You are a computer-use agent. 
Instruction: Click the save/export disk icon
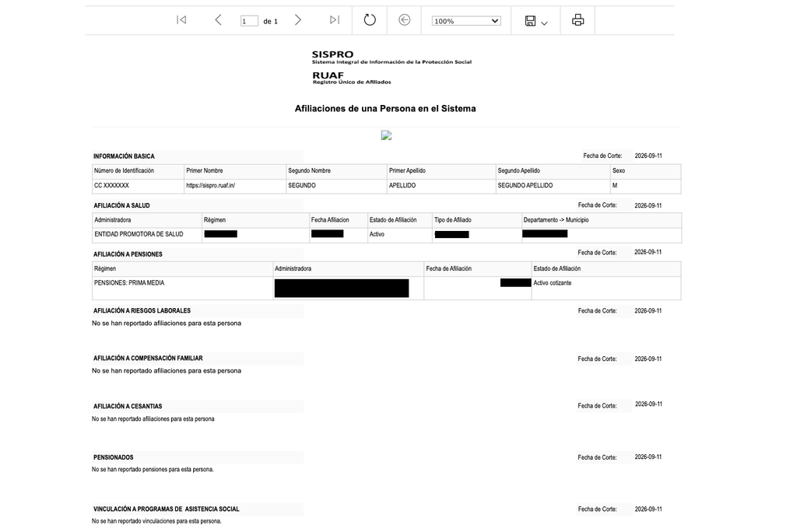(x=530, y=21)
